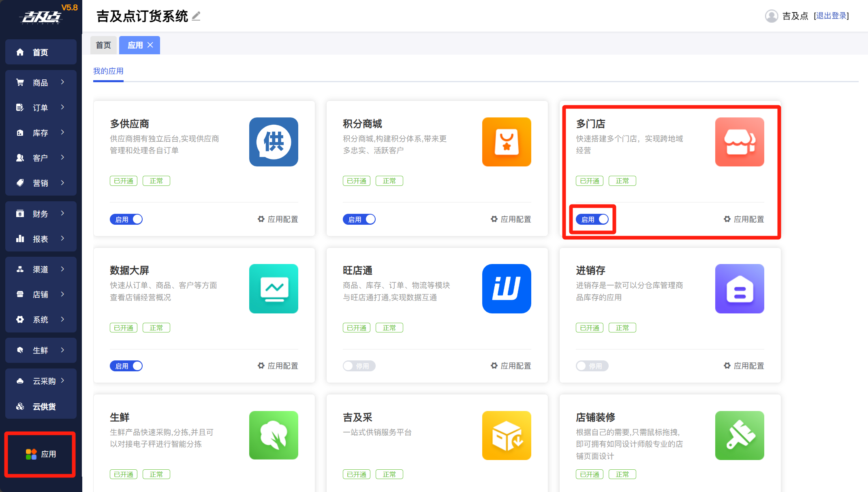Enable the 旺店通 停用 toggle

point(359,366)
